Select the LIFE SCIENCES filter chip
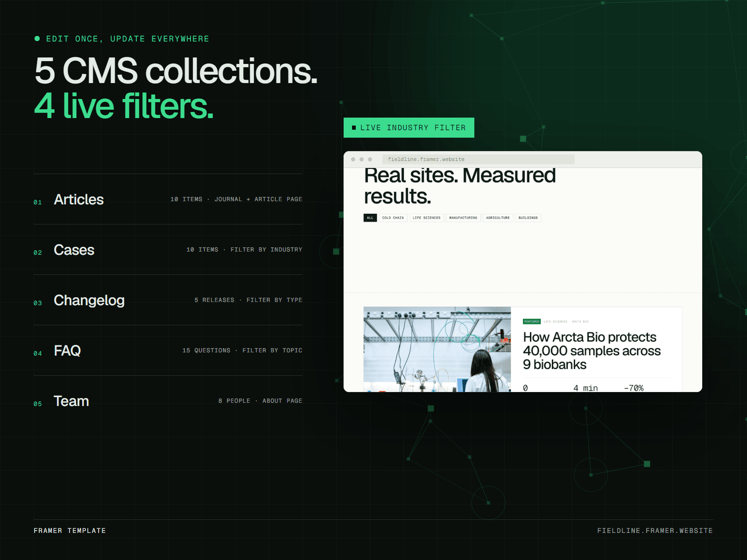 point(426,218)
